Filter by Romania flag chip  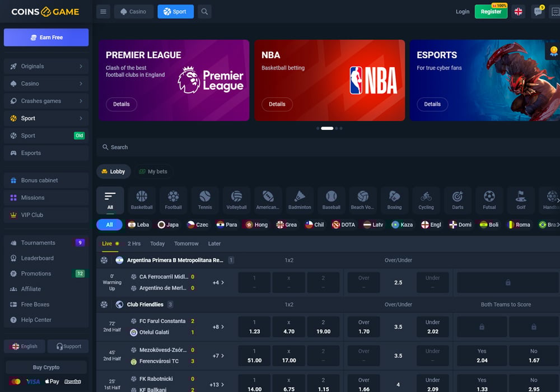tap(519, 225)
